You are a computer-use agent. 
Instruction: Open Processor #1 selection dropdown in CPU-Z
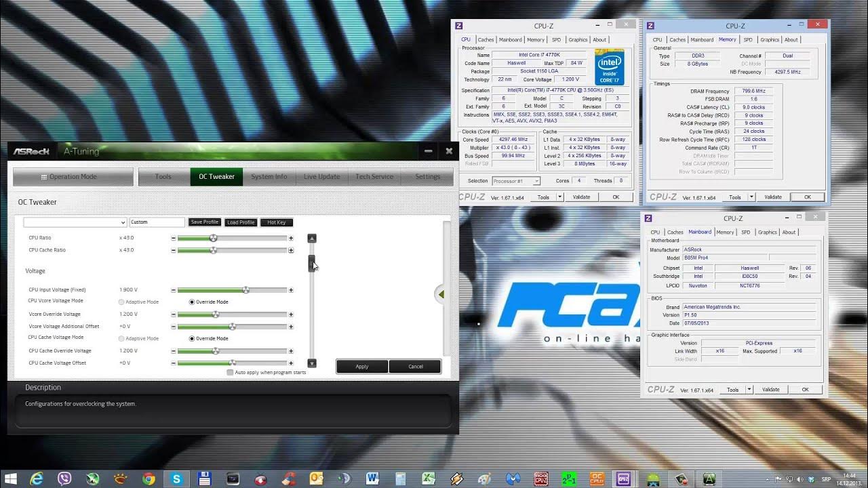(x=516, y=181)
